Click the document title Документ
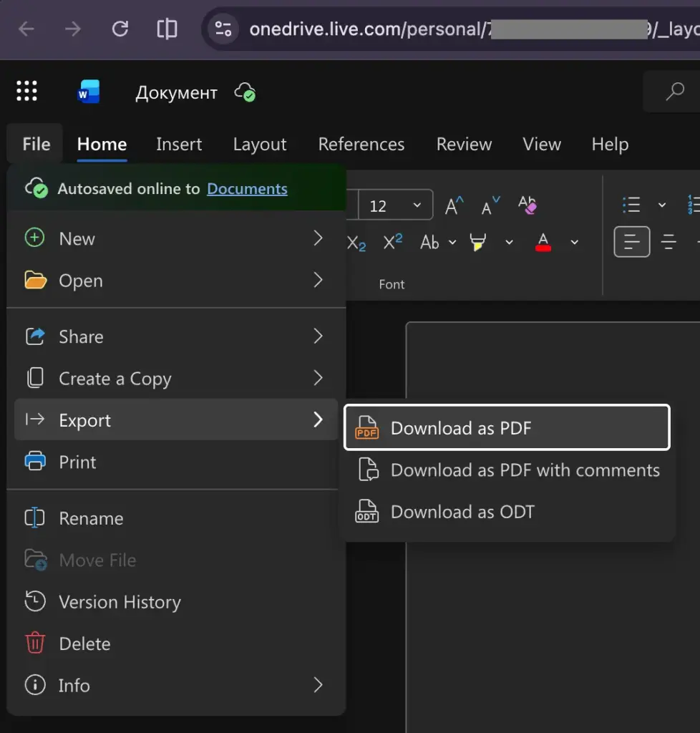700x733 pixels. click(176, 92)
